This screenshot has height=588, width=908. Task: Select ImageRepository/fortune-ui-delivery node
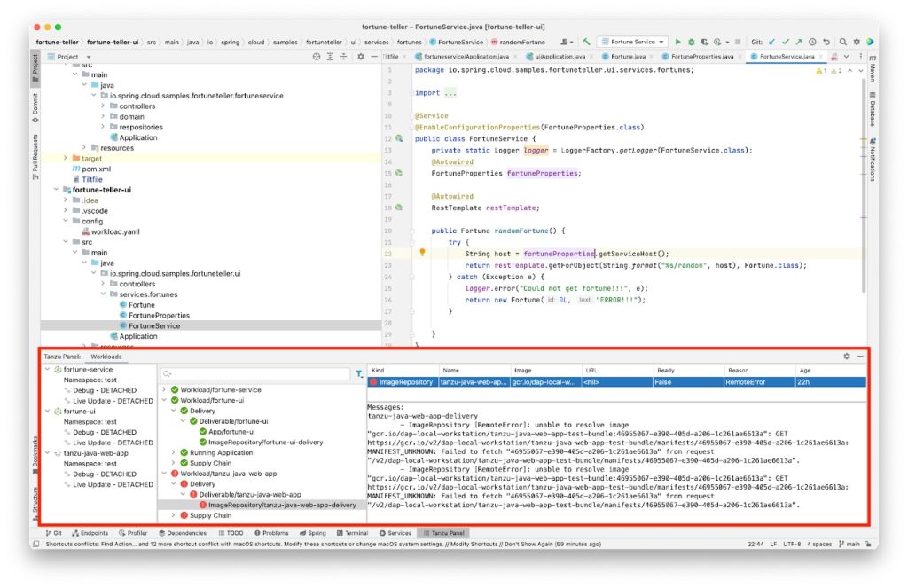click(265, 442)
